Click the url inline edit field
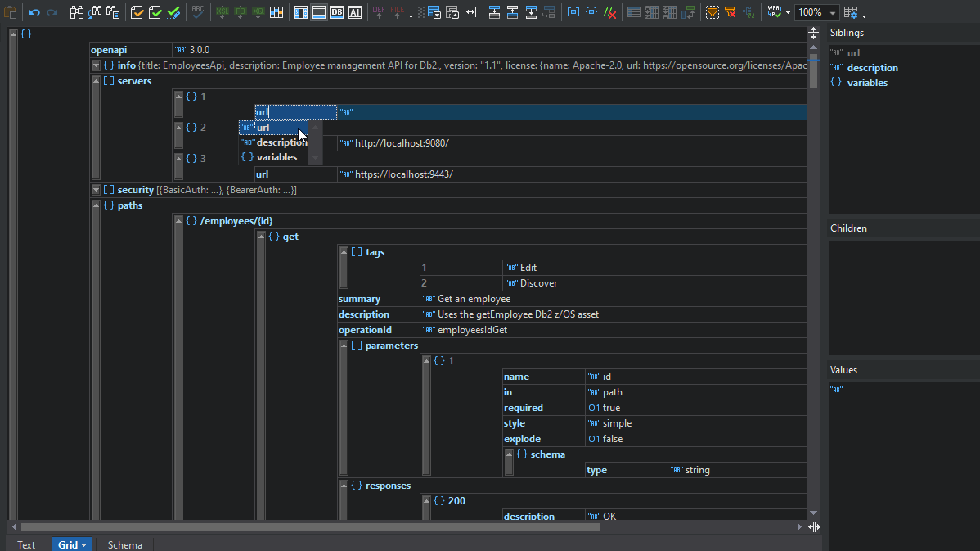Viewport: 980px width, 551px height. (x=294, y=111)
